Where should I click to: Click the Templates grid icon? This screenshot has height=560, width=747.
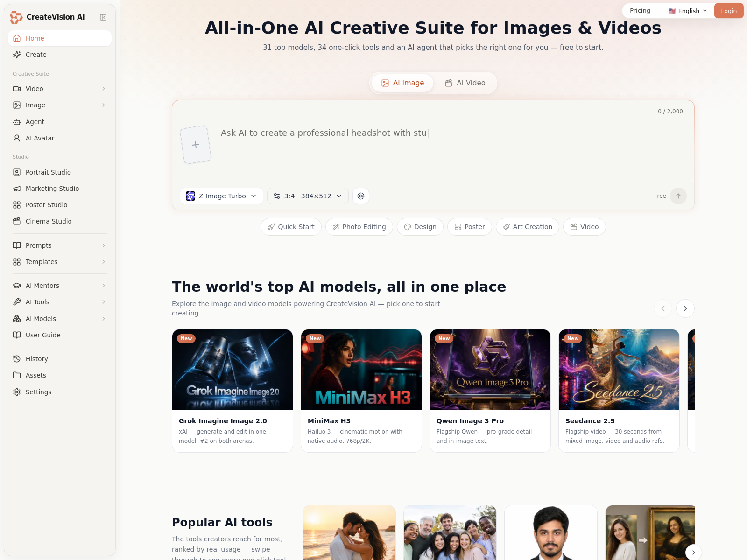tap(17, 262)
